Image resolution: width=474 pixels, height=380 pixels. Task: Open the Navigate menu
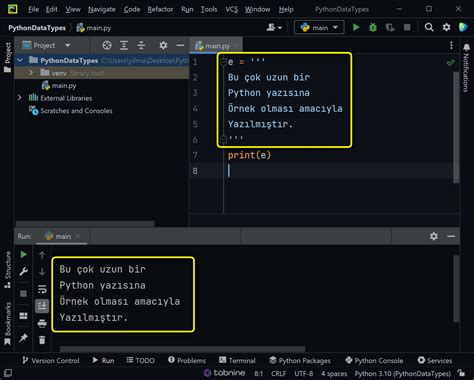(x=102, y=9)
